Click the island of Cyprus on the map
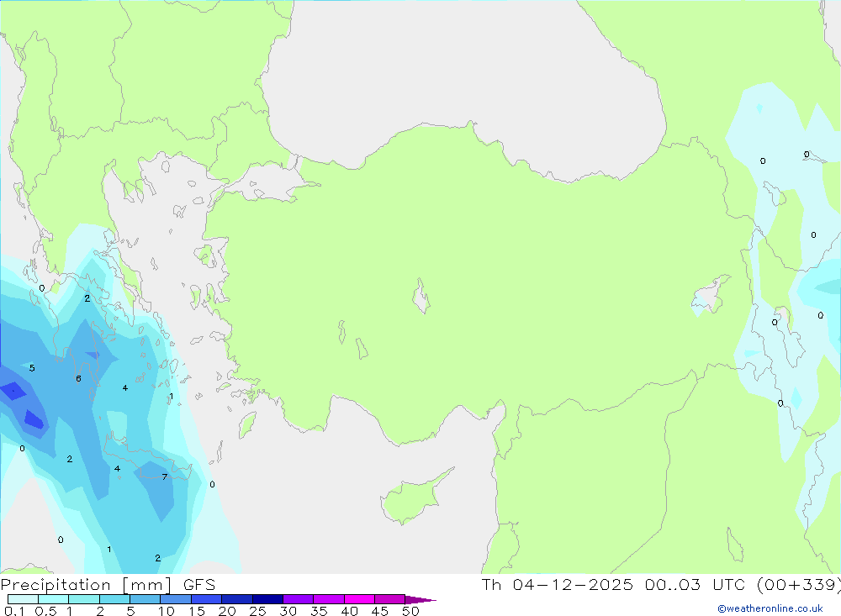This screenshot has width=841, height=616. (x=412, y=500)
